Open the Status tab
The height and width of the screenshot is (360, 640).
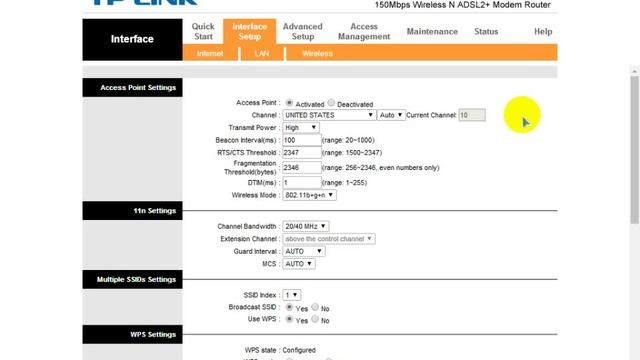point(486,31)
